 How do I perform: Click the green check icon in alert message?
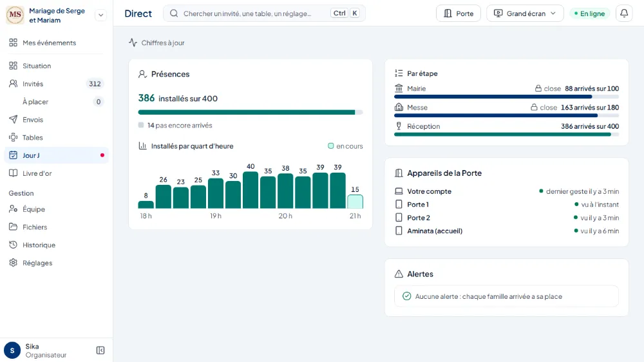click(x=406, y=296)
